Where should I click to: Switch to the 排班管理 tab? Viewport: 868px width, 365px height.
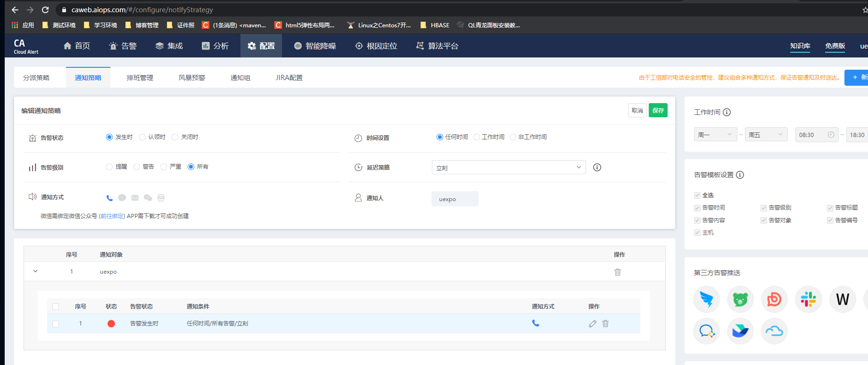140,78
